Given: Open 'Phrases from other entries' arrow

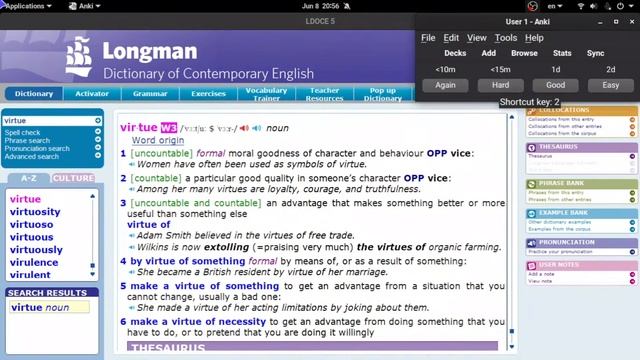Looking at the screenshot, I should 632,200.
